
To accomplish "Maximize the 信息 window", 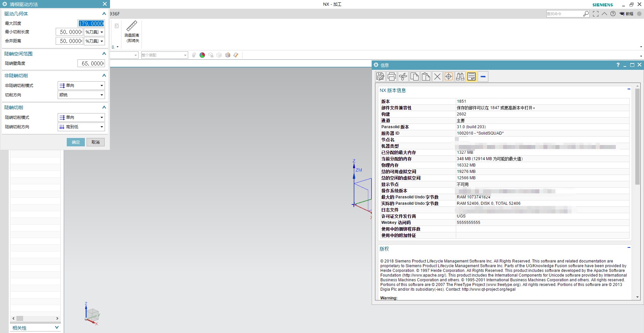I will pyautogui.click(x=632, y=65).
